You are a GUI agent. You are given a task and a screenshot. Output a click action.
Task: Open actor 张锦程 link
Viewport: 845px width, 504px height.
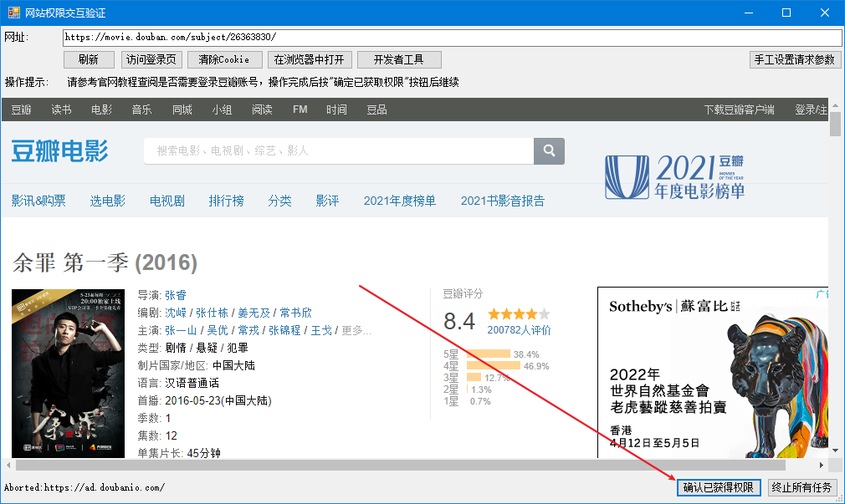click(284, 330)
